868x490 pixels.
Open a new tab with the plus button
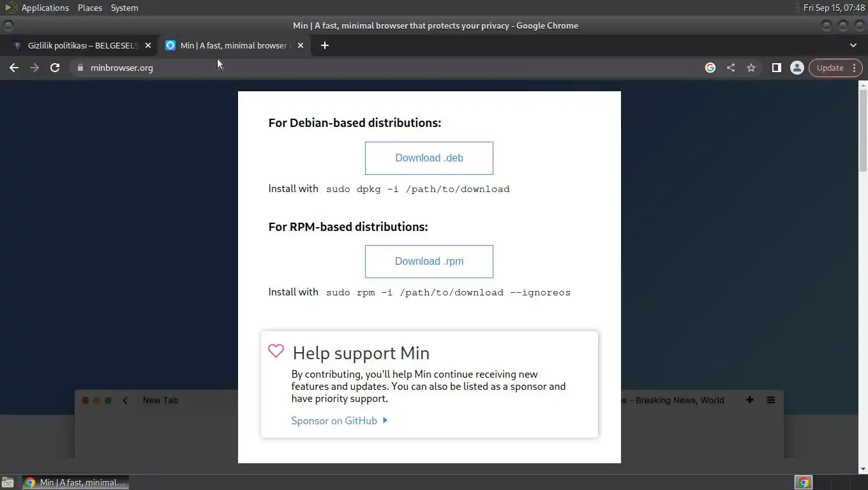(x=325, y=45)
